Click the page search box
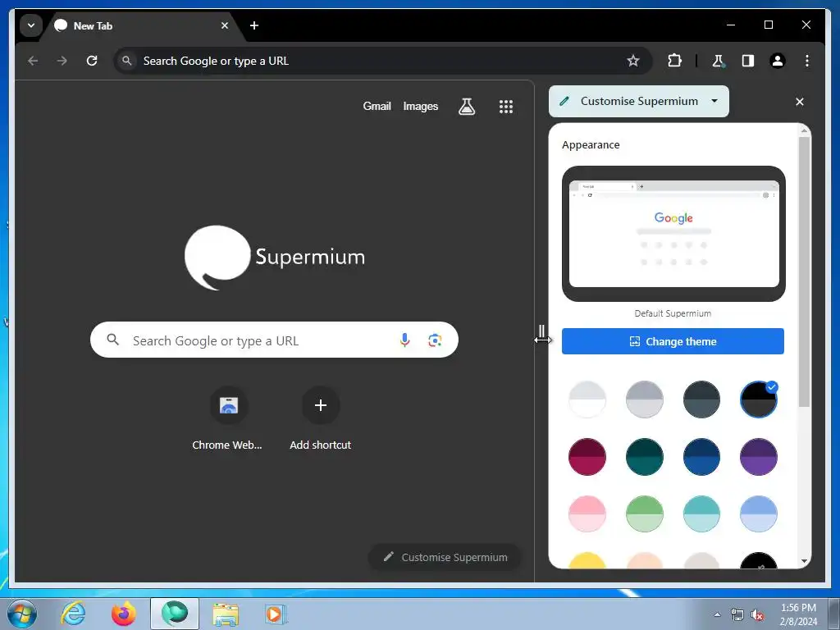The image size is (840, 630). [x=274, y=340]
